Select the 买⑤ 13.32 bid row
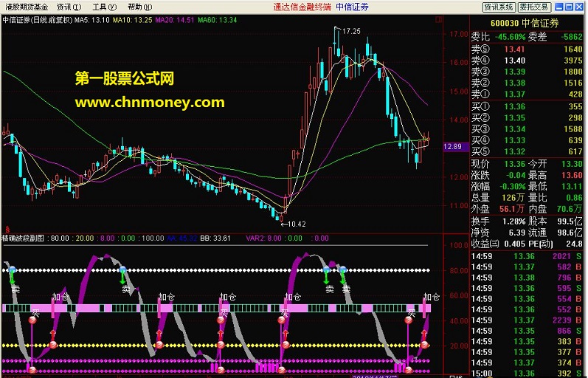 click(x=527, y=151)
